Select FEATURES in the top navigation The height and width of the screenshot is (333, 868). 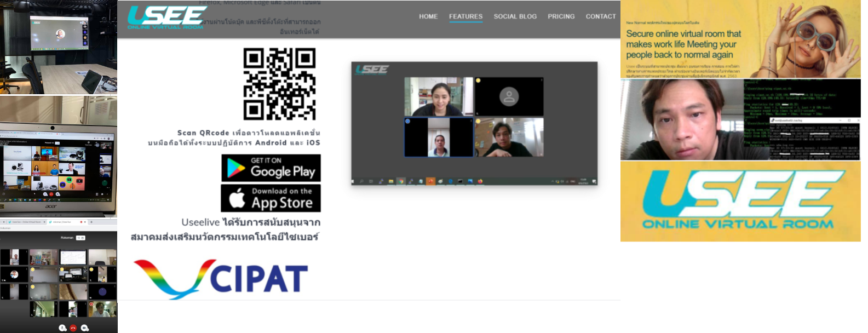tap(466, 16)
